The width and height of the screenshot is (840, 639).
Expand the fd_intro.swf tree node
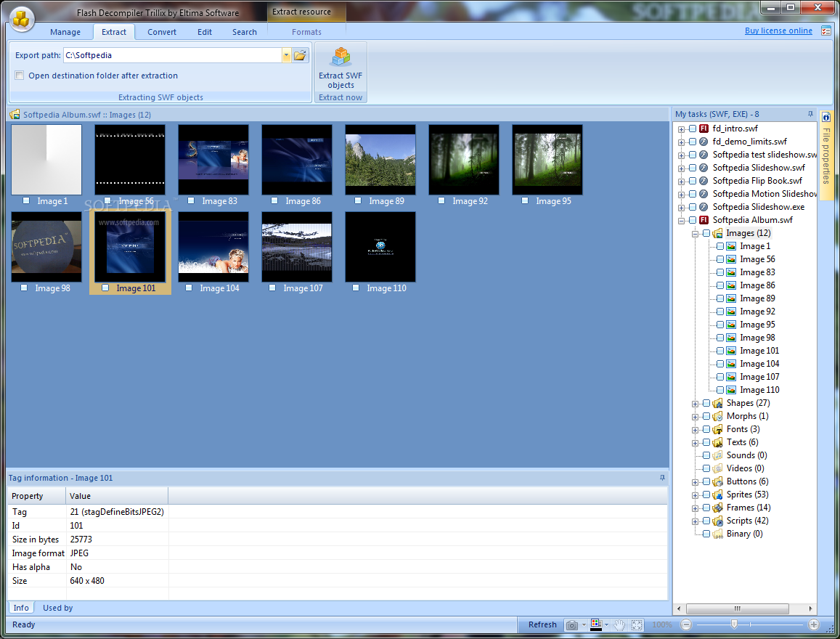tap(682, 129)
